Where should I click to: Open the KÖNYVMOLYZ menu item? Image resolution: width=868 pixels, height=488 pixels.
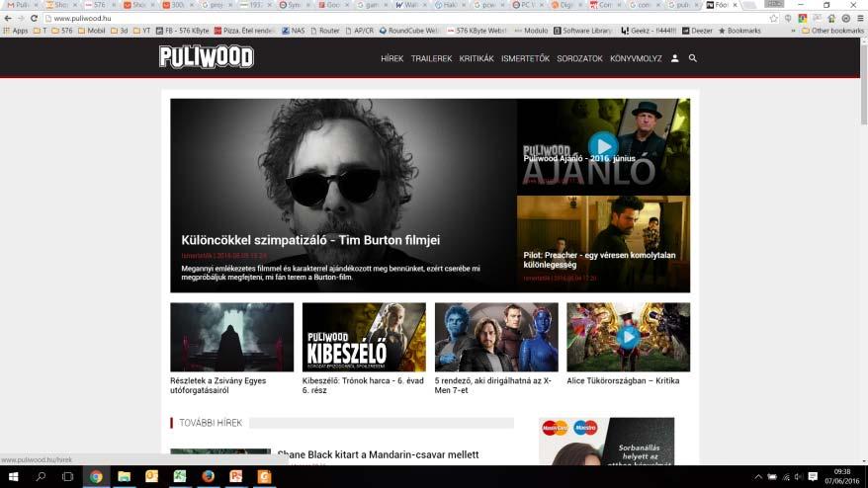click(636, 58)
